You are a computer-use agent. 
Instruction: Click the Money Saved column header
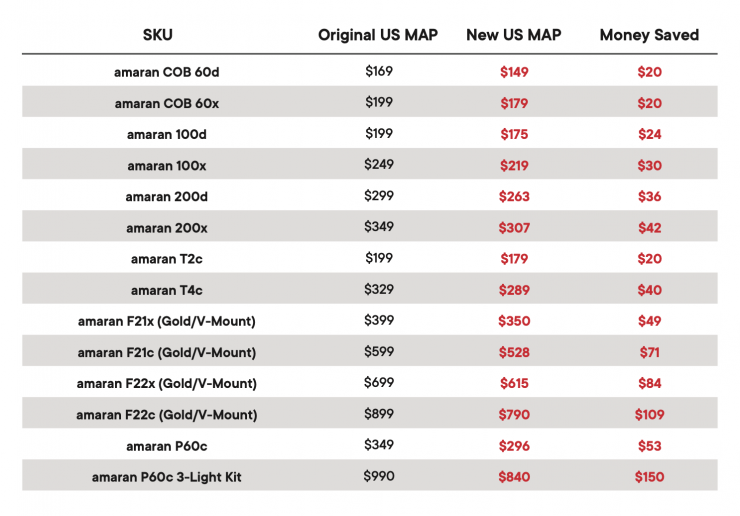pos(649,35)
